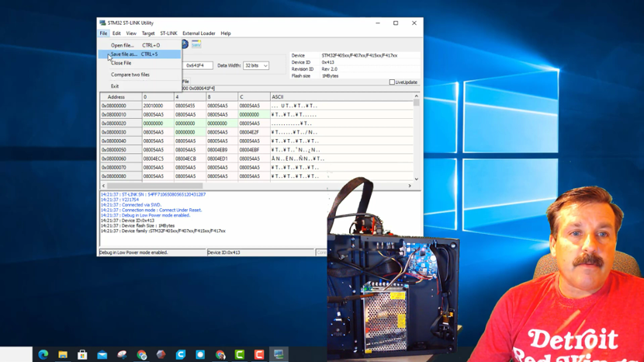Click cell 08004EC5 in row 0x08000060
The height and width of the screenshot is (362, 644).
(158, 158)
